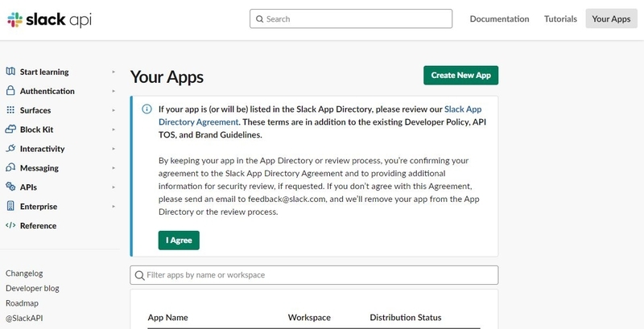644x329 pixels.
Task: Open Start learning in the sidebar
Action: [44, 72]
